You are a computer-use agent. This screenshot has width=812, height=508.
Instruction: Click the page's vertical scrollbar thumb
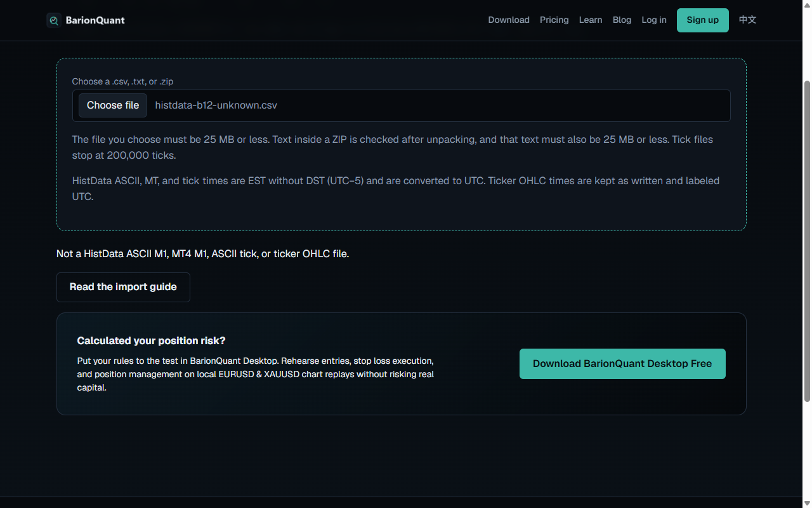(x=807, y=241)
